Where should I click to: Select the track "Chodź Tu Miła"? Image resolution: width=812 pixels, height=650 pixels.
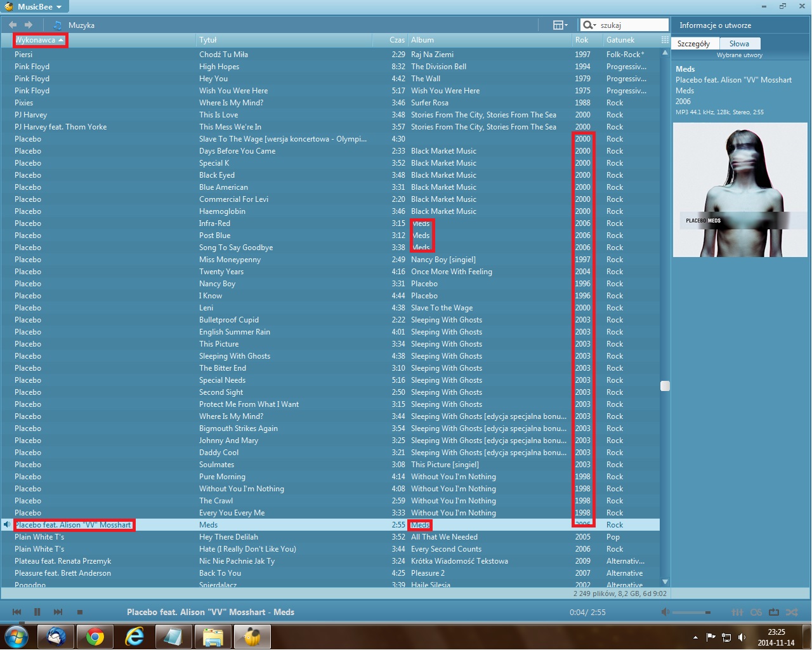click(223, 55)
